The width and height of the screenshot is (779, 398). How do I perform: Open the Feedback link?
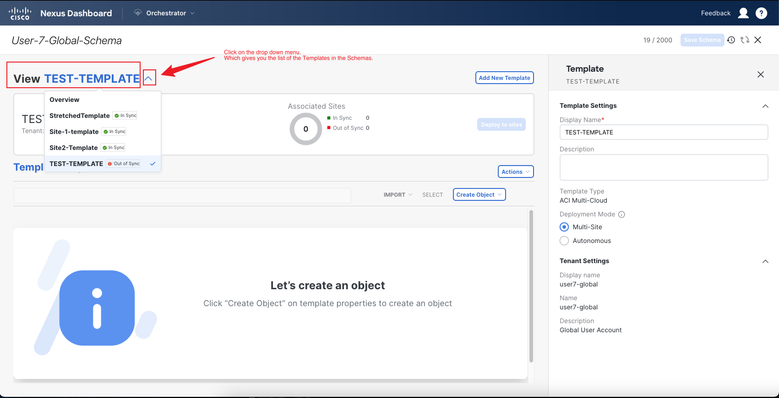point(715,13)
